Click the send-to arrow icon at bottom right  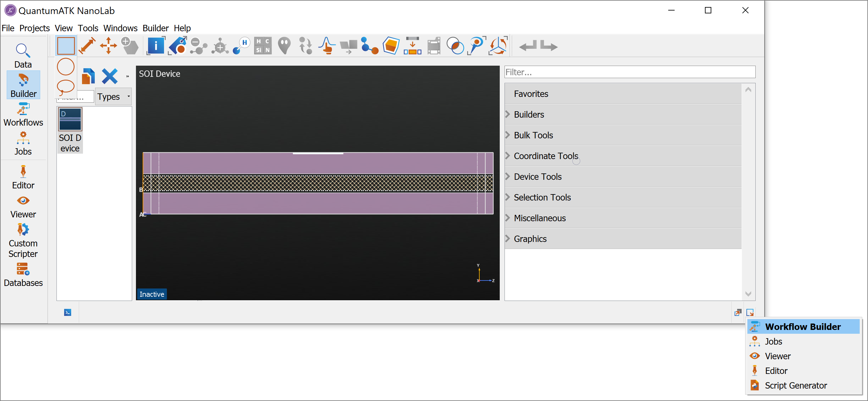click(750, 312)
